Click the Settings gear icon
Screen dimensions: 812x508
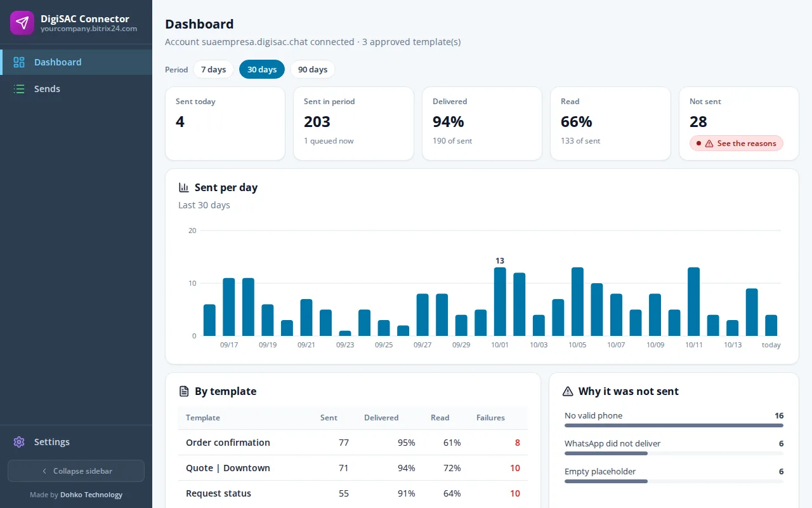[x=19, y=442]
